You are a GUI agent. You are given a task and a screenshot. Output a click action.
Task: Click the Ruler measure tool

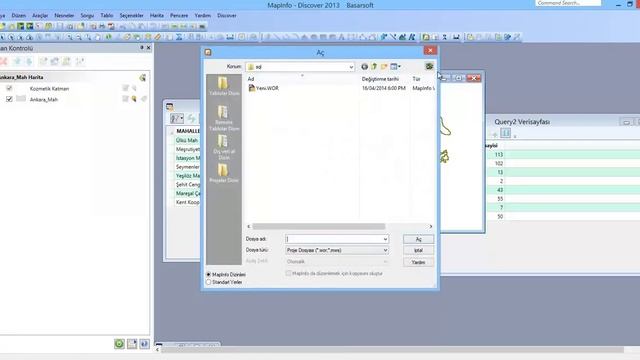pyautogui.click(x=158, y=37)
